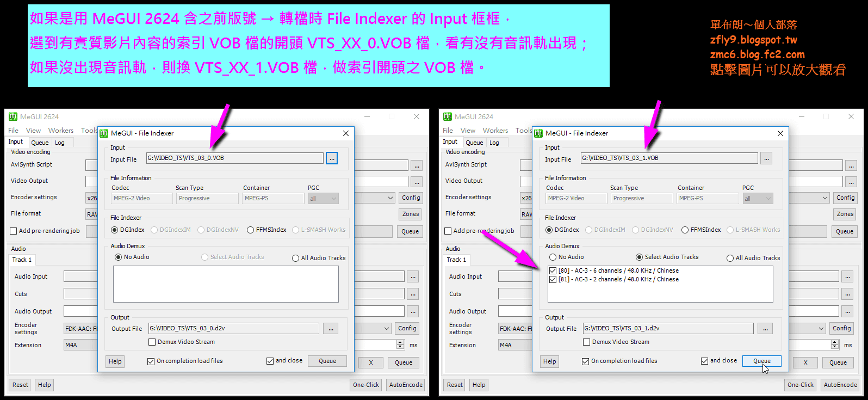Open the PGC dropdown in the right File Indexer
The height and width of the screenshot is (400, 868).
click(x=758, y=199)
